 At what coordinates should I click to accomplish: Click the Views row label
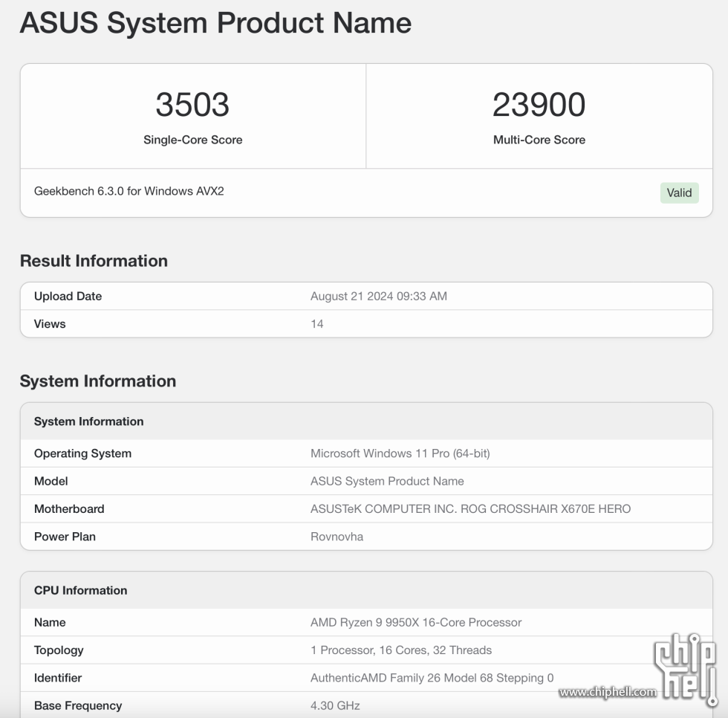point(50,324)
